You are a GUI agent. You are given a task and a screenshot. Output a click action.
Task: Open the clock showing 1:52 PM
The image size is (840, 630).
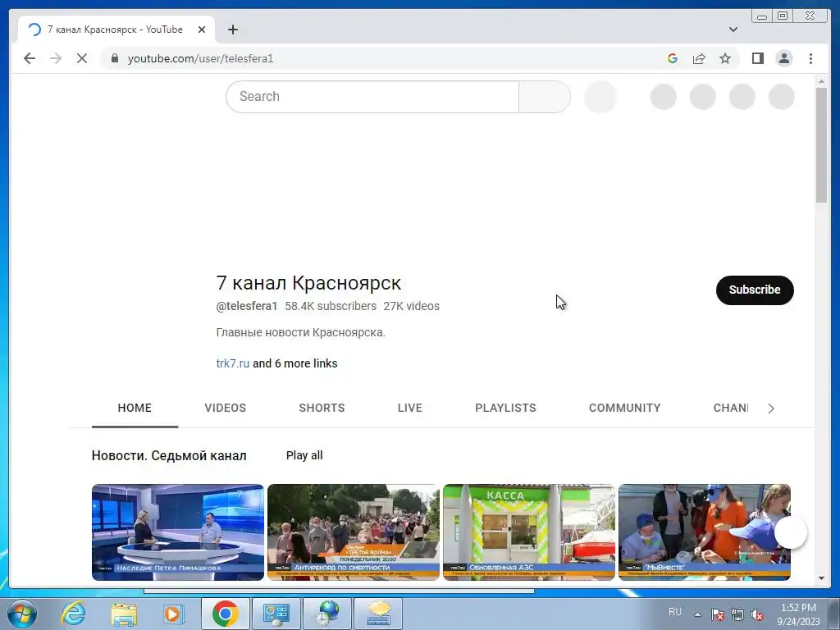(x=798, y=614)
